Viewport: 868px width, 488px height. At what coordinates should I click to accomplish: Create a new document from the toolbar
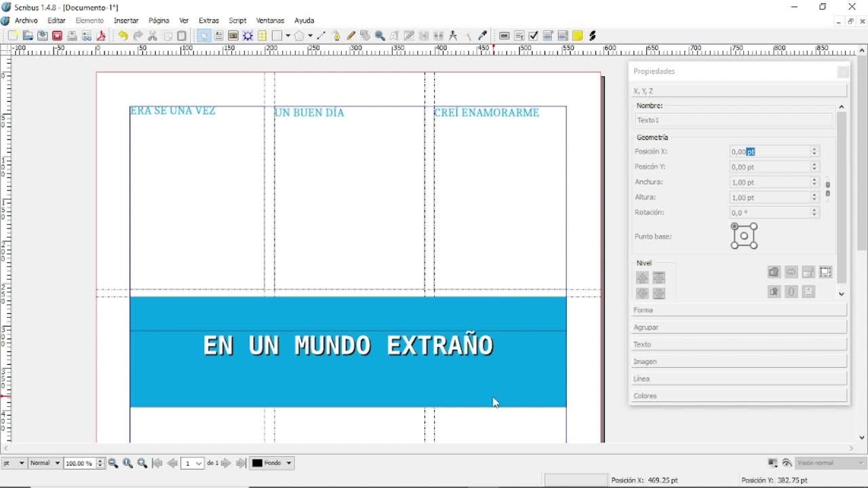click(12, 36)
